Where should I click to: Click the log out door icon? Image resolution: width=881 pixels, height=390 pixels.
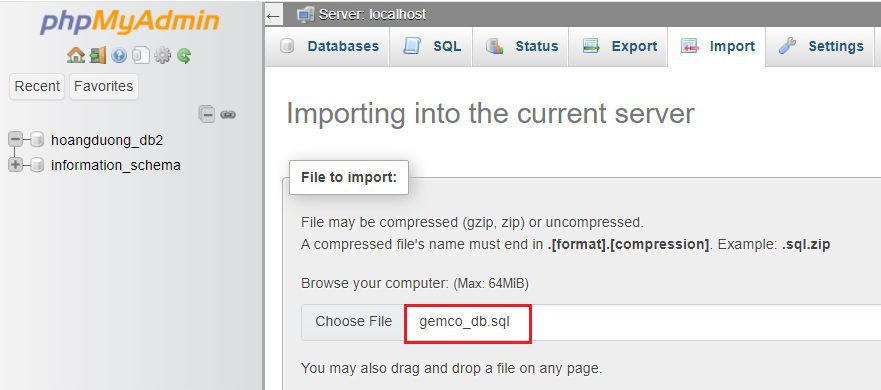98,55
